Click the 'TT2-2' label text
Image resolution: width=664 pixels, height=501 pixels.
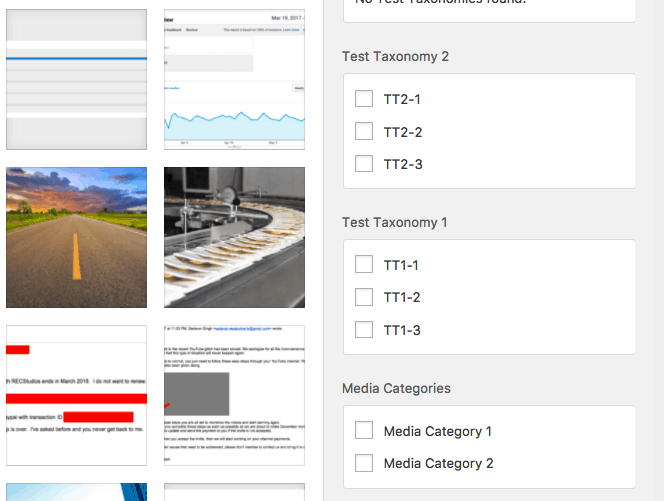click(x=403, y=132)
